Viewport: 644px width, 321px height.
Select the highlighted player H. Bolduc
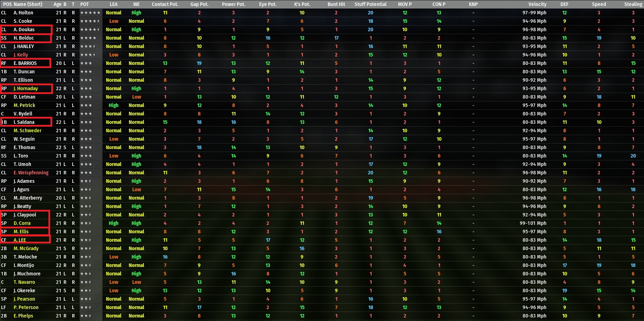point(24,38)
